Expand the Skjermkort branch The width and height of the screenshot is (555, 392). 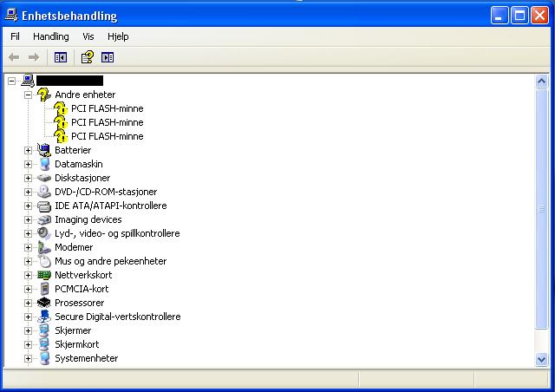28,344
